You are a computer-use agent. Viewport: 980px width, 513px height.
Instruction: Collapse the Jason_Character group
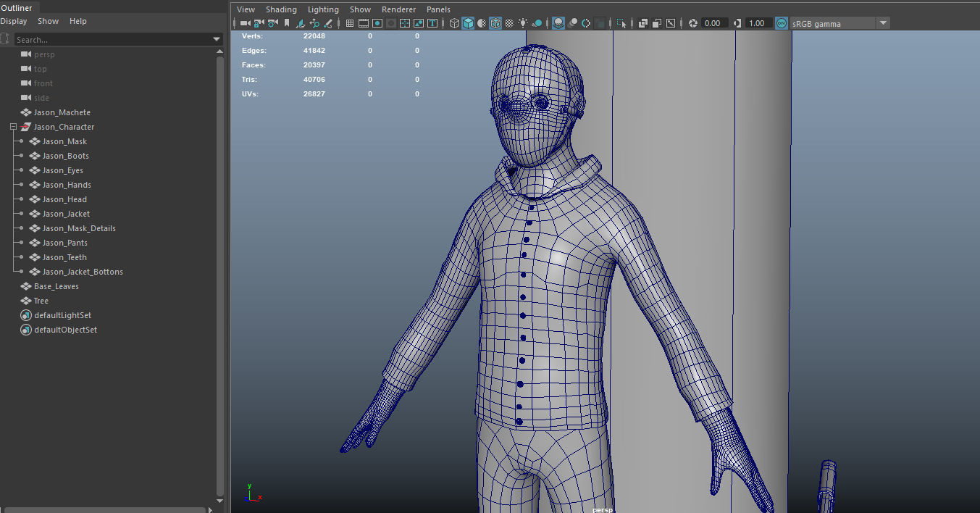[x=13, y=127]
